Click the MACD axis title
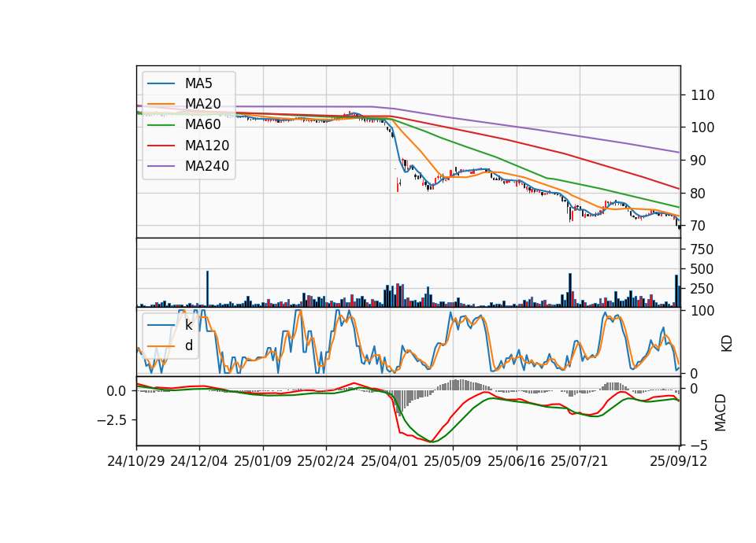756x543 pixels. [721, 412]
